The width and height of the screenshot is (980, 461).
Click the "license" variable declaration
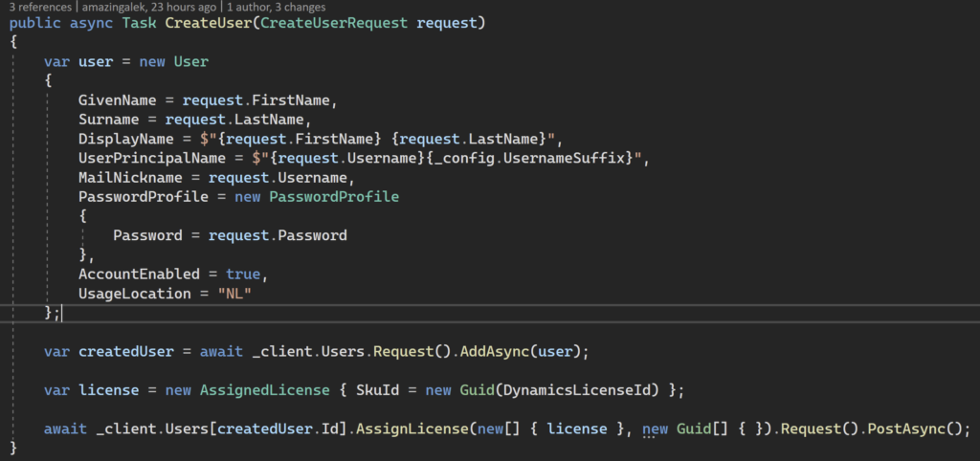pos(108,390)
